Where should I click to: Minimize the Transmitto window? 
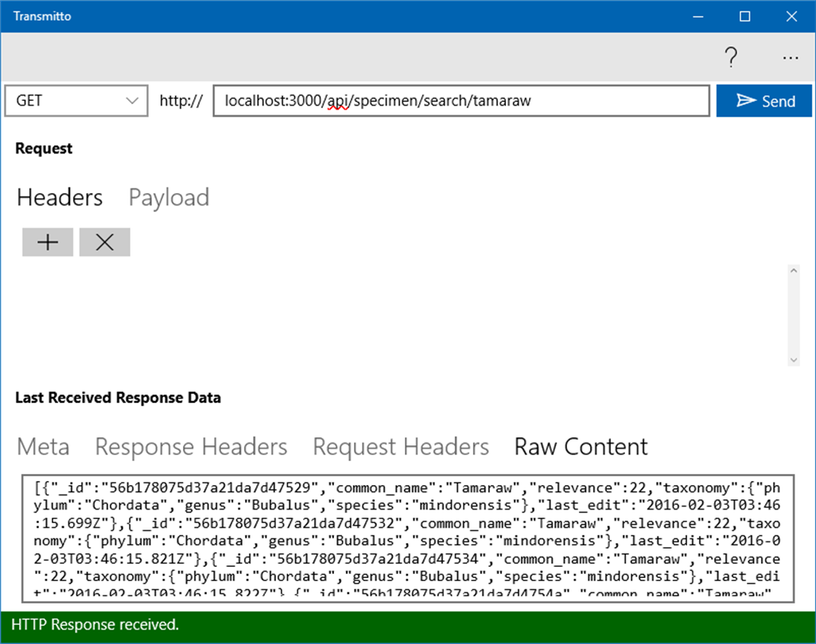[697, 16]
